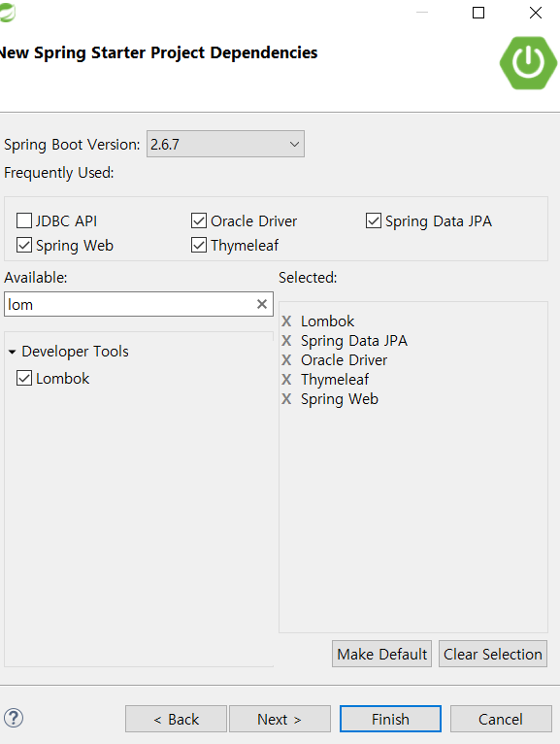Collapse the Developer Tools category
The image size is (560, 744).
tap(13, 352)
